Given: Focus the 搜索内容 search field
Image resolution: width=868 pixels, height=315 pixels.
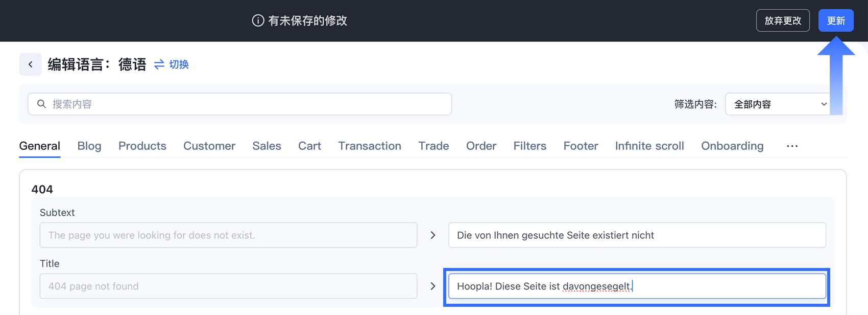Looking at the screenshot, I should coord(239,104).
